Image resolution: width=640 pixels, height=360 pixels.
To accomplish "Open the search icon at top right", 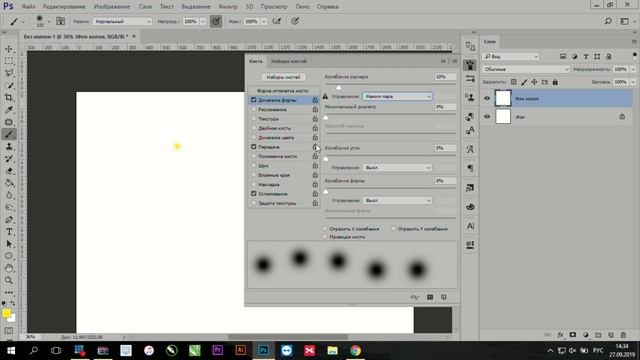I will pos(608,21).
